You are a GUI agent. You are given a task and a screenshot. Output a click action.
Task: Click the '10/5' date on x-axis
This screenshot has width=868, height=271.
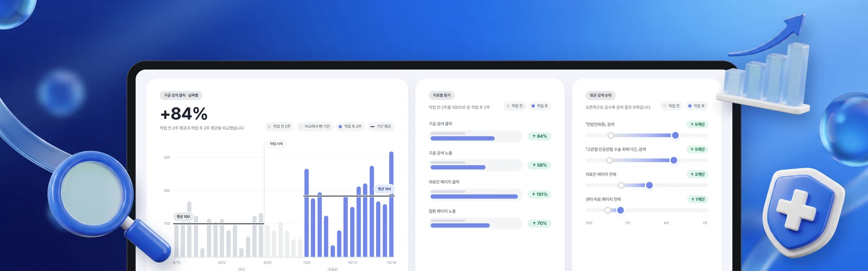307,262
